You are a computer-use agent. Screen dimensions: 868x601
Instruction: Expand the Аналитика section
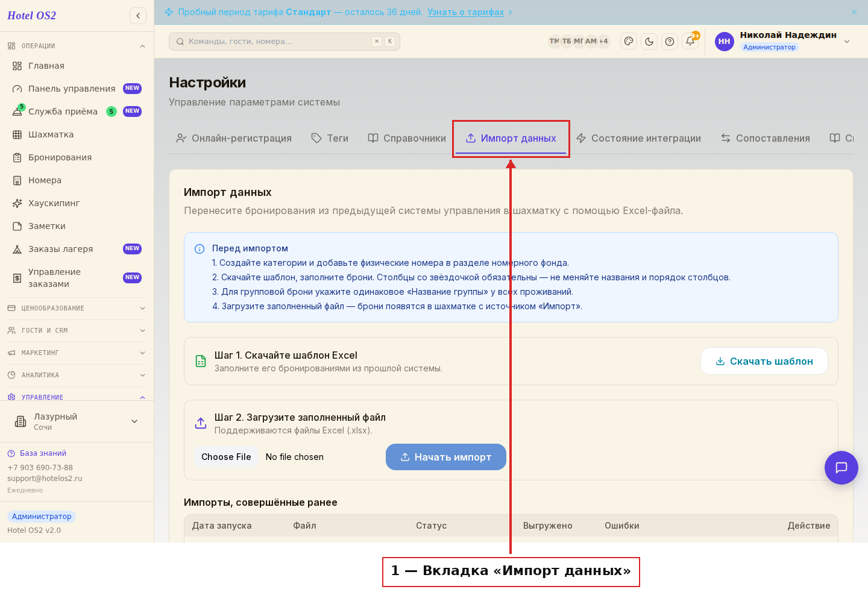(x=77, y=375)
